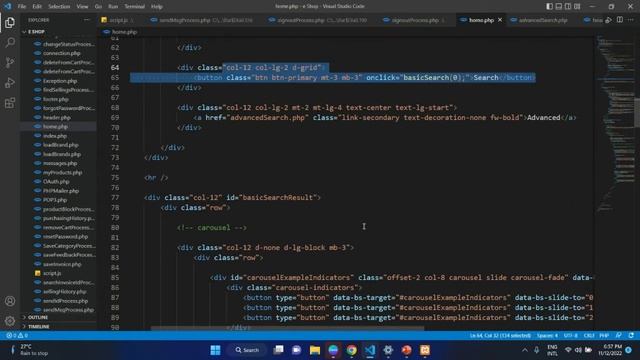Open messages.php in the explorer
Viewport: 640px width, 360px height.
(60, 163)
